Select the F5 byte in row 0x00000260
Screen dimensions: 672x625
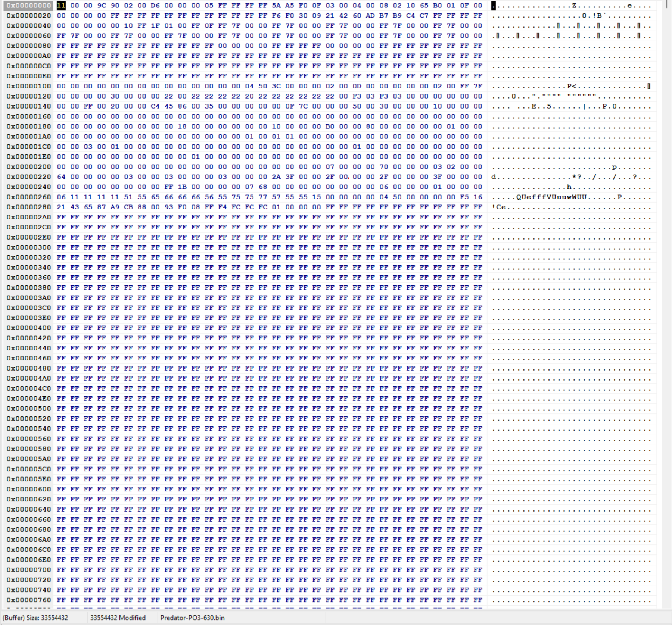point(464,197)
